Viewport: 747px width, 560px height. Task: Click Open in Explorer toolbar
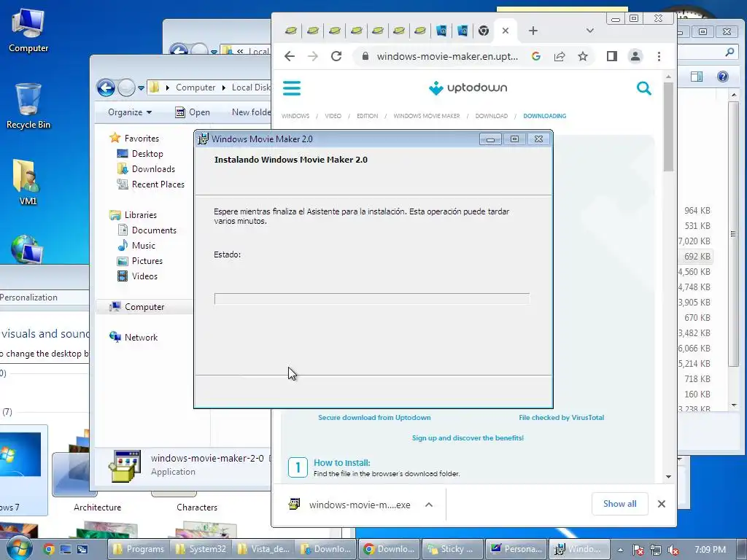click(x=193, y=112)
